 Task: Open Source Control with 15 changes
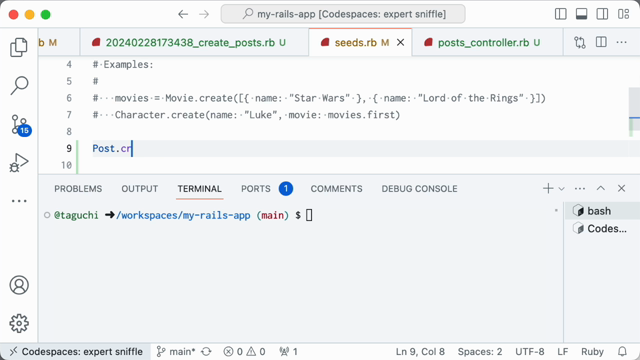click(x=19, y=124)
